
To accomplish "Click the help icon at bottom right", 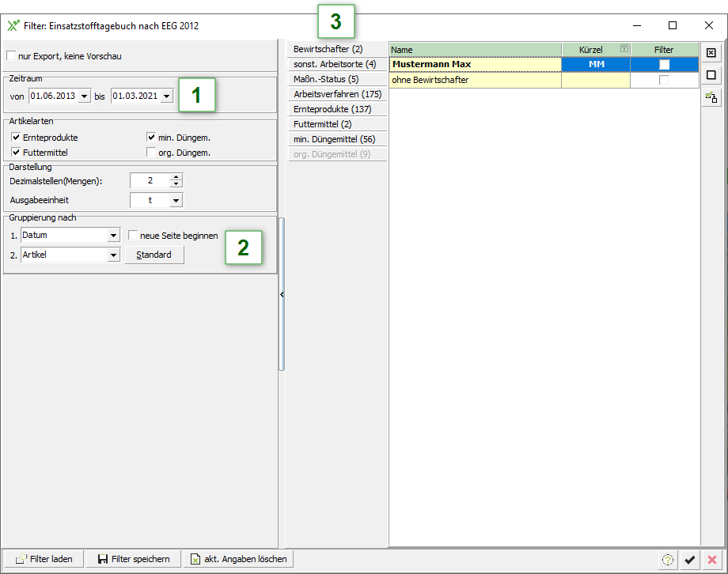I will tap(668, 560).
